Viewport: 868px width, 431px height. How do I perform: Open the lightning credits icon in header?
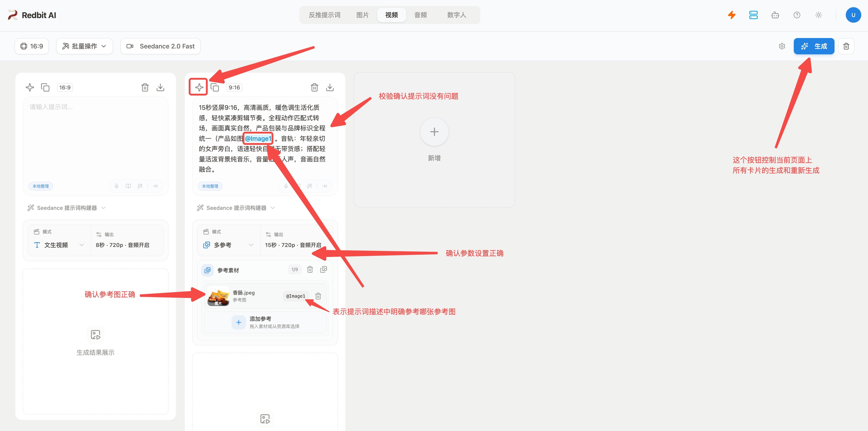pyautogui.click(x=732, y=15)
